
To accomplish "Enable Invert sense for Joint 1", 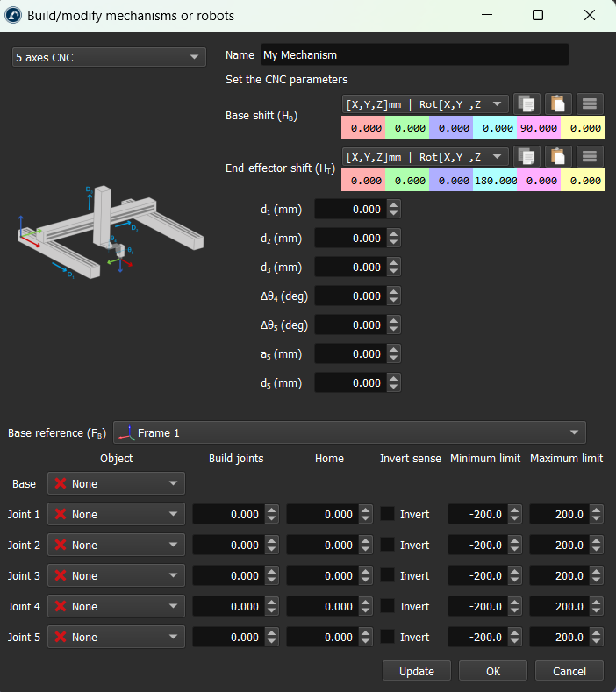I will tap(387, 515).
